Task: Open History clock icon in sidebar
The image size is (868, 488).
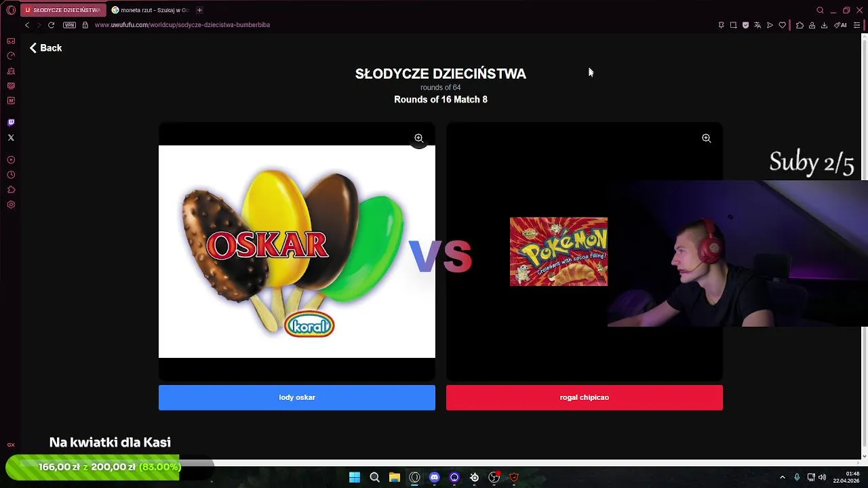Action: click(11, 175)
